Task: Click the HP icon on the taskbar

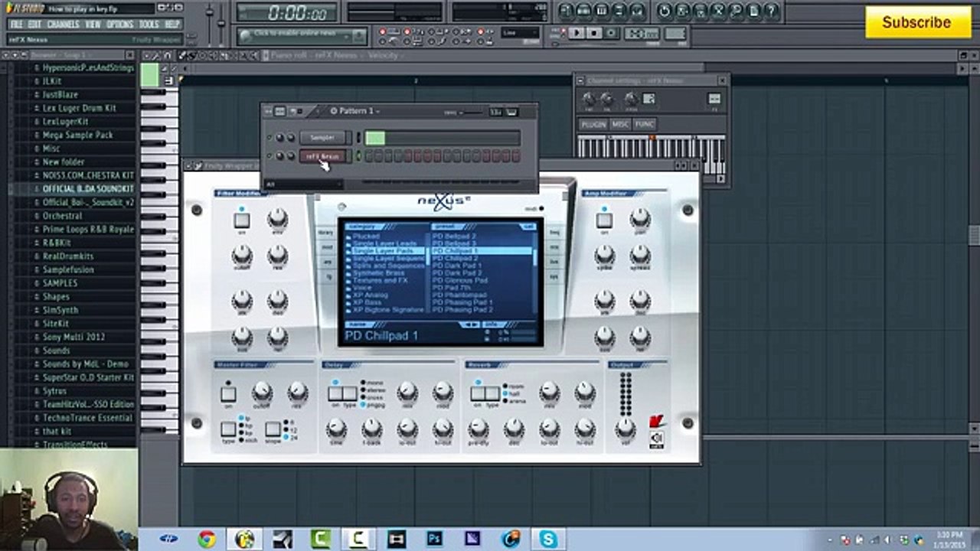Action: pos(168,539)
